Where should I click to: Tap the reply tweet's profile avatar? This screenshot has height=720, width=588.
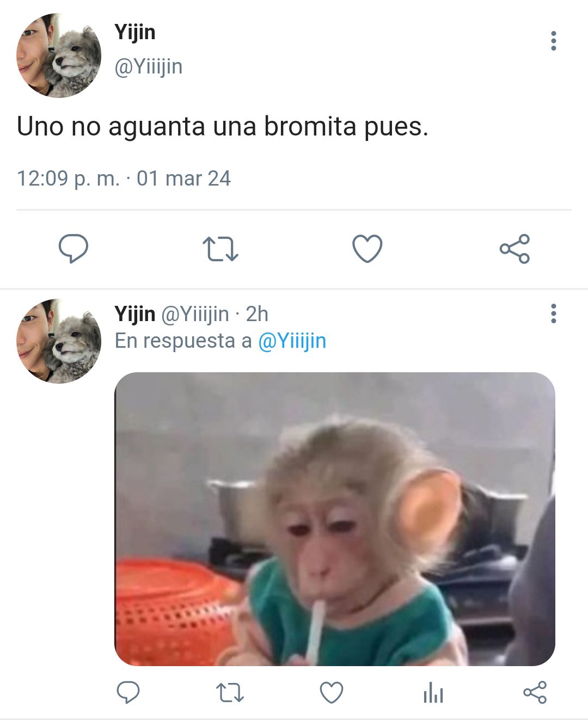click(x=59, y=341)
